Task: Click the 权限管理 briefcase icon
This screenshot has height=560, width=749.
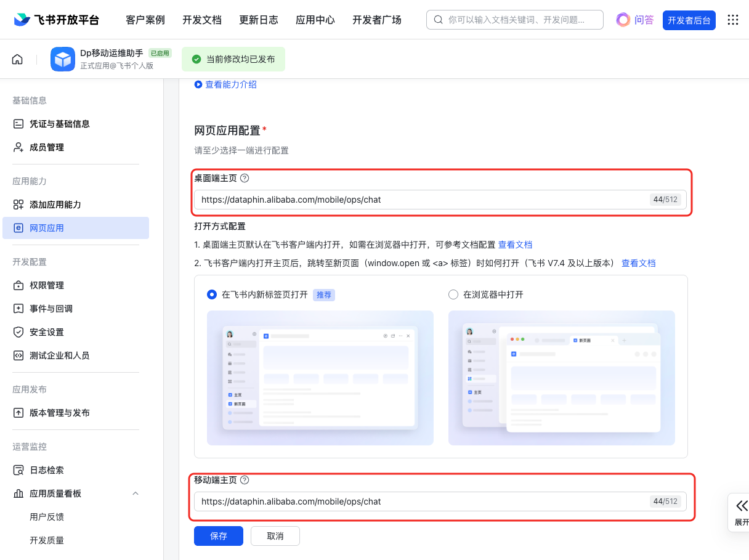Action: [x=18, y=285]
